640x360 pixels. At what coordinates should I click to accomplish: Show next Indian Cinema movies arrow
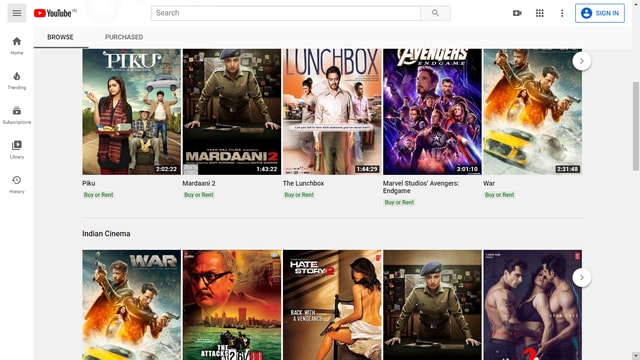[581, 278]
